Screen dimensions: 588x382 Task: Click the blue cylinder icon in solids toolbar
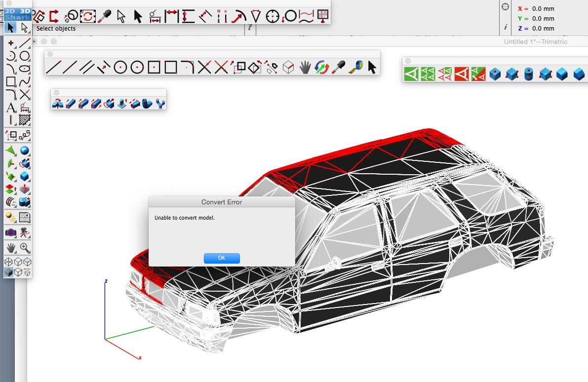[529, 74]
